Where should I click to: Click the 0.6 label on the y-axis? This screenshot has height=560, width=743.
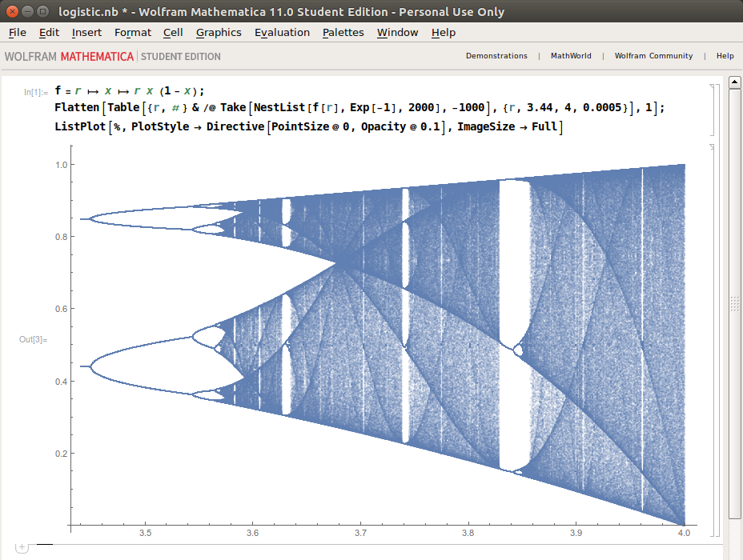[61, 309]
